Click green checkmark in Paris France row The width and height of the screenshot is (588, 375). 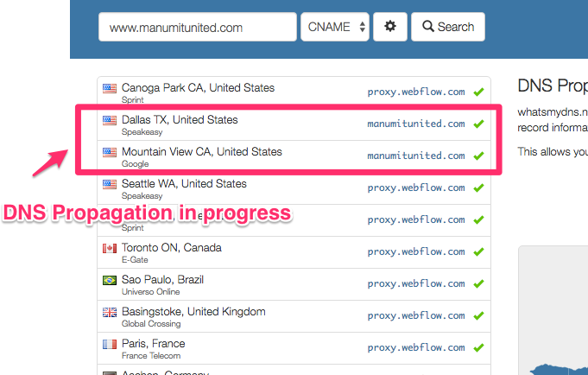(478, 347)
